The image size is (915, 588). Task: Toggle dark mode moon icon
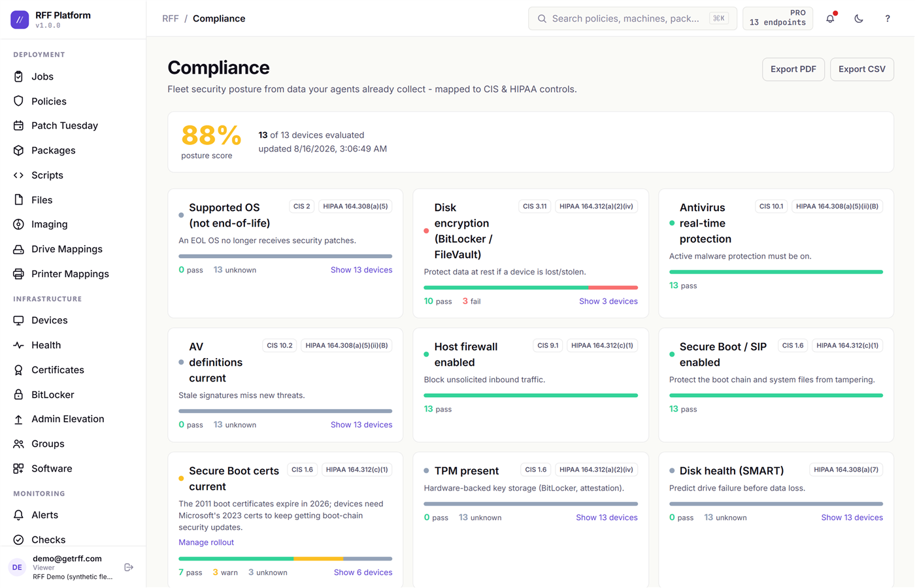859,19
